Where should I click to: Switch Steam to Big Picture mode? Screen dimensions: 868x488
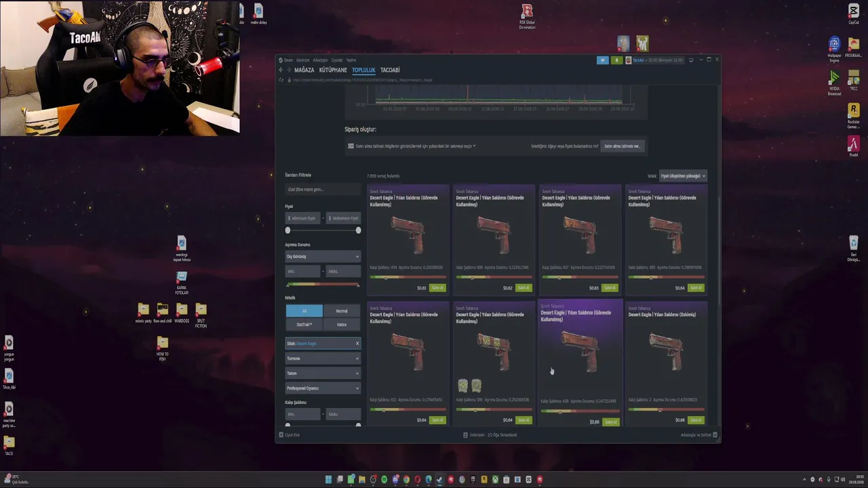[691, 60]
